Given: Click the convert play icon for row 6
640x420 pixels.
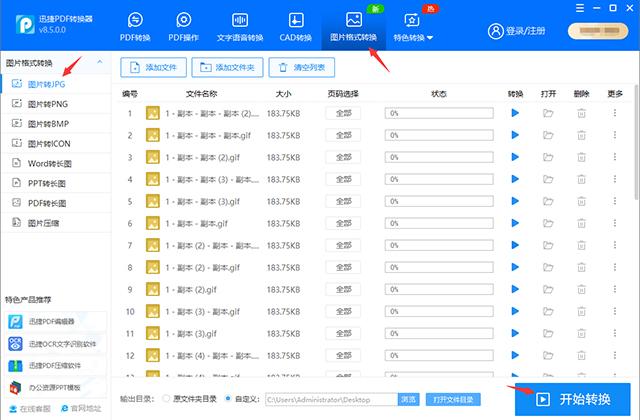Looking at the screenshot, I should pyautogui.click(x=515, y=223).
